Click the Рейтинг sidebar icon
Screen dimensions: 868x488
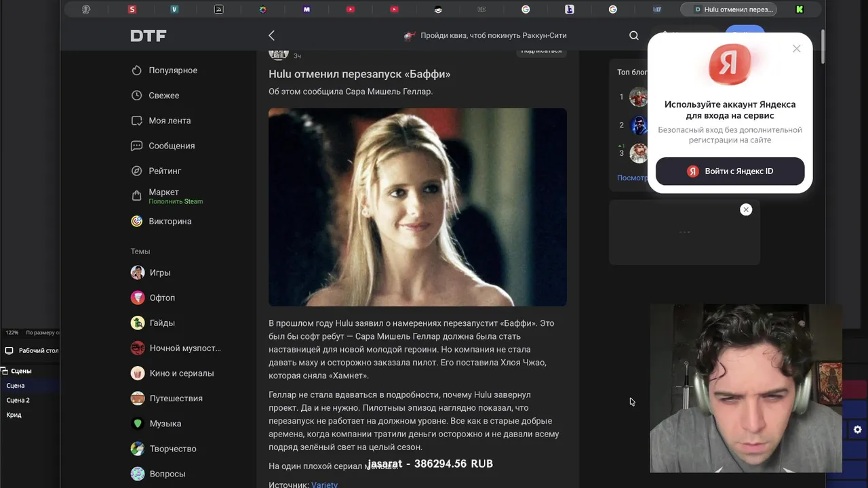point(137,171)
